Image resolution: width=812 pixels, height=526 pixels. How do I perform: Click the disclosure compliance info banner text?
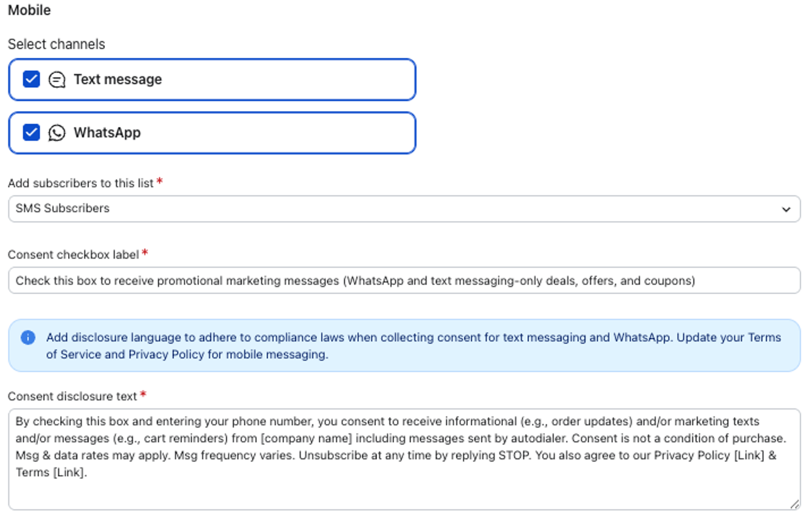click(x=414, y=345)
